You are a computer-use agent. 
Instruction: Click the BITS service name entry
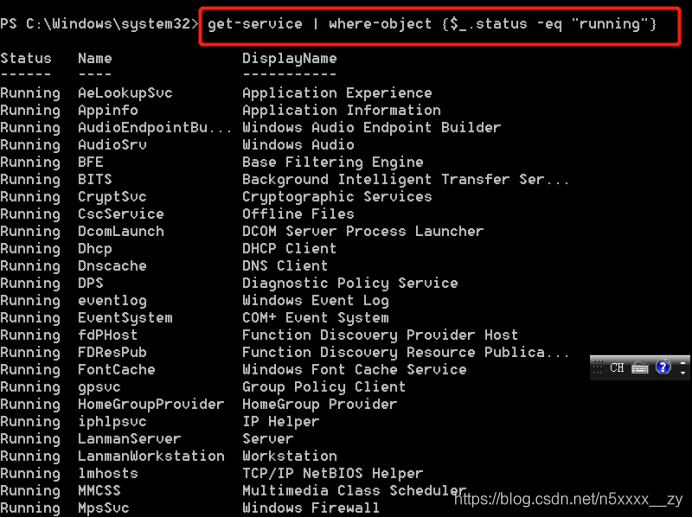tap(95, 179)
